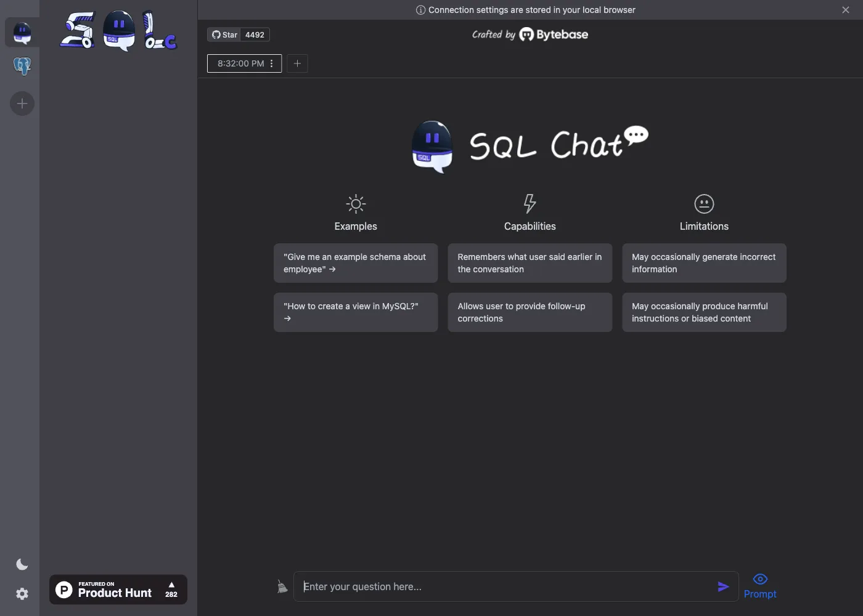Click the Capabilities heading label
863x616 pixels.
click(530, 226)
